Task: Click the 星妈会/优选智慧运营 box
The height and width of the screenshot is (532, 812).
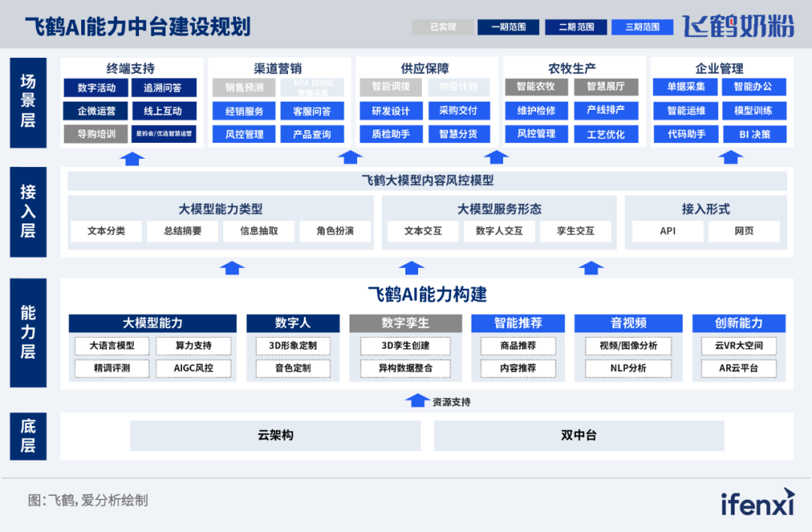Action: point(164,134)
